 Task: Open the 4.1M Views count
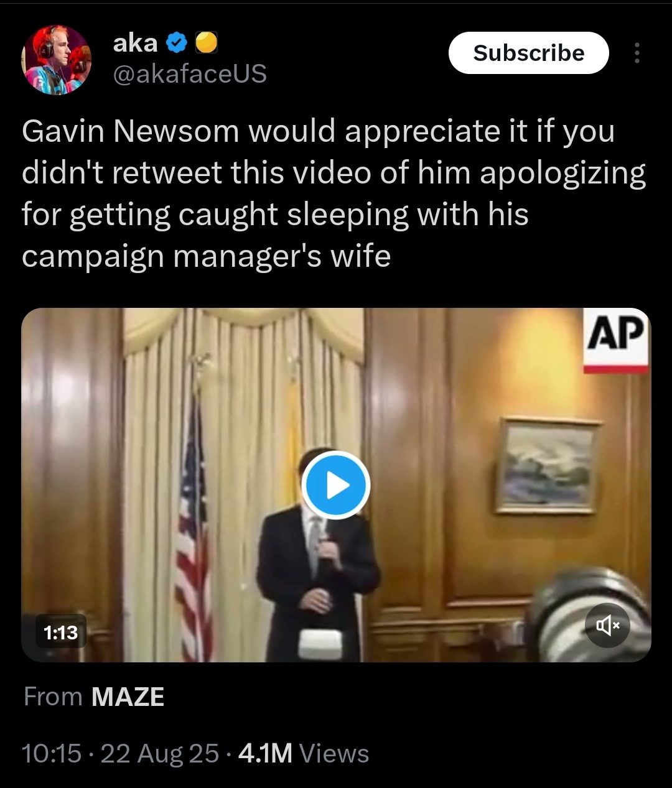304,753
